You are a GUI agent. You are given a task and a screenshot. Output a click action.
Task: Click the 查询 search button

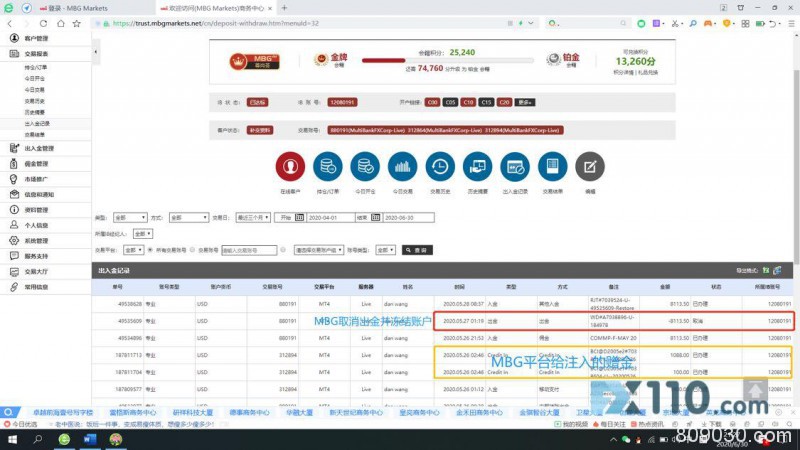pyautogui.click(x=417, y=250)
